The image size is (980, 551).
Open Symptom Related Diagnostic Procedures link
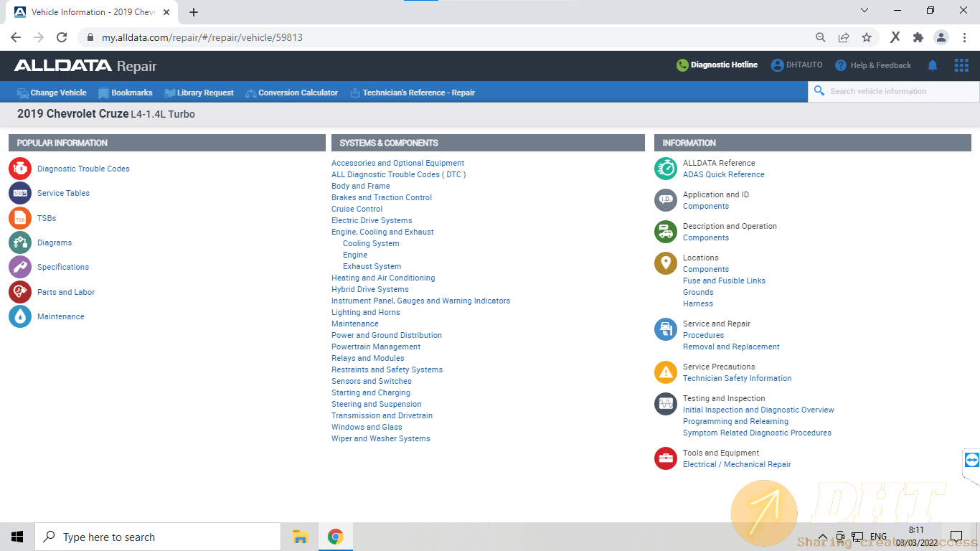pos(757,433)
